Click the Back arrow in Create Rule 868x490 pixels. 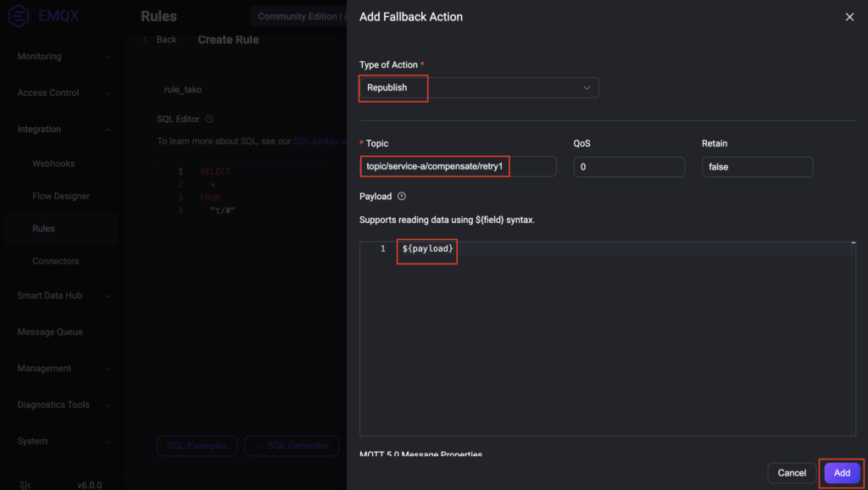pos(146,40)
